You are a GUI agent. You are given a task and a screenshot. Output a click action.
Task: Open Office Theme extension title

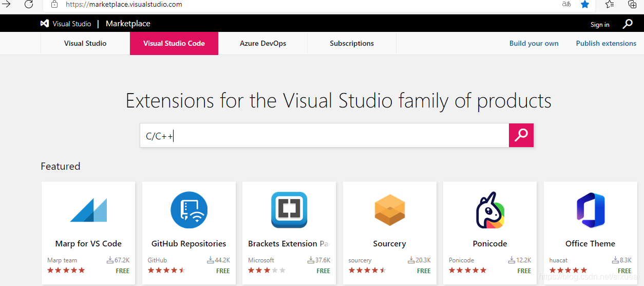point(591,243)
